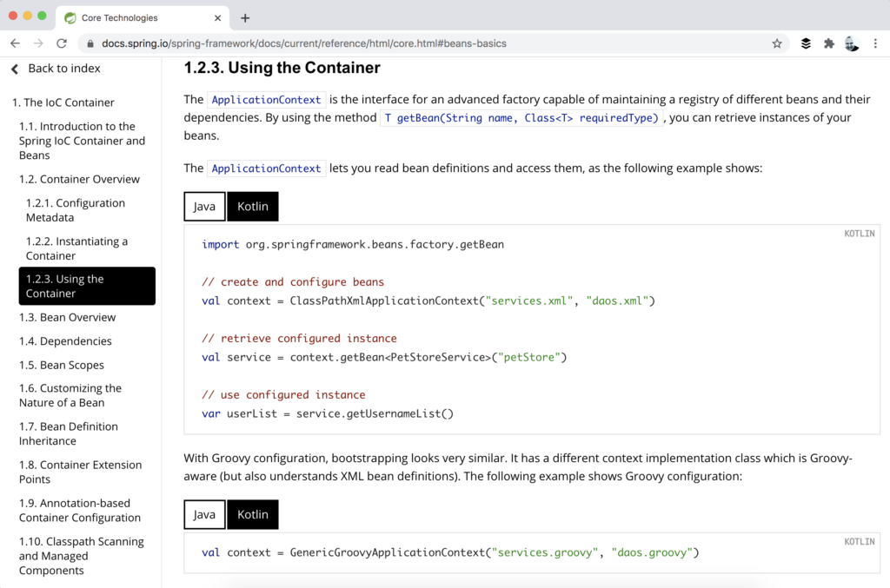Click the "// retrieve configured instance" comment
The image size is (890, 588).
click(x=299, y=339)
